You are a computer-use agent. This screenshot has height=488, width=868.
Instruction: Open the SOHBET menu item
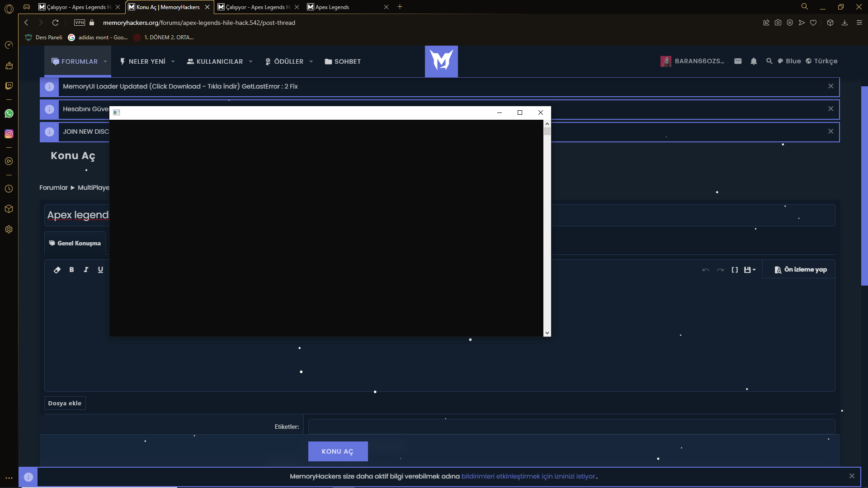click(343, 61)
